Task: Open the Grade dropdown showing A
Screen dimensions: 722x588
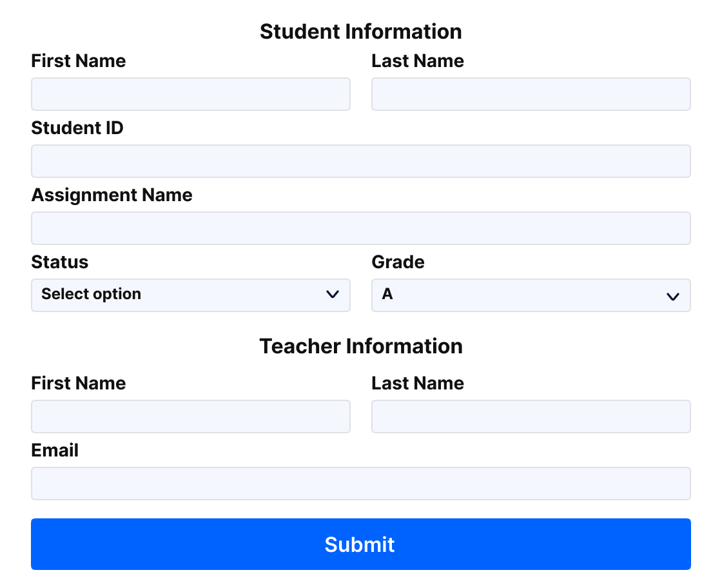Action: pyautogui.click(x=531, y=295)
